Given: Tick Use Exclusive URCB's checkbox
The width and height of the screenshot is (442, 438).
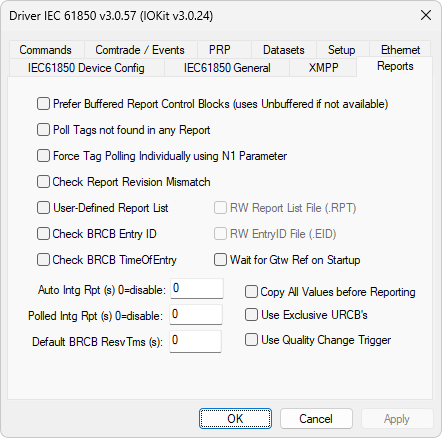Looking at the screenshot, I should point(251,315).
